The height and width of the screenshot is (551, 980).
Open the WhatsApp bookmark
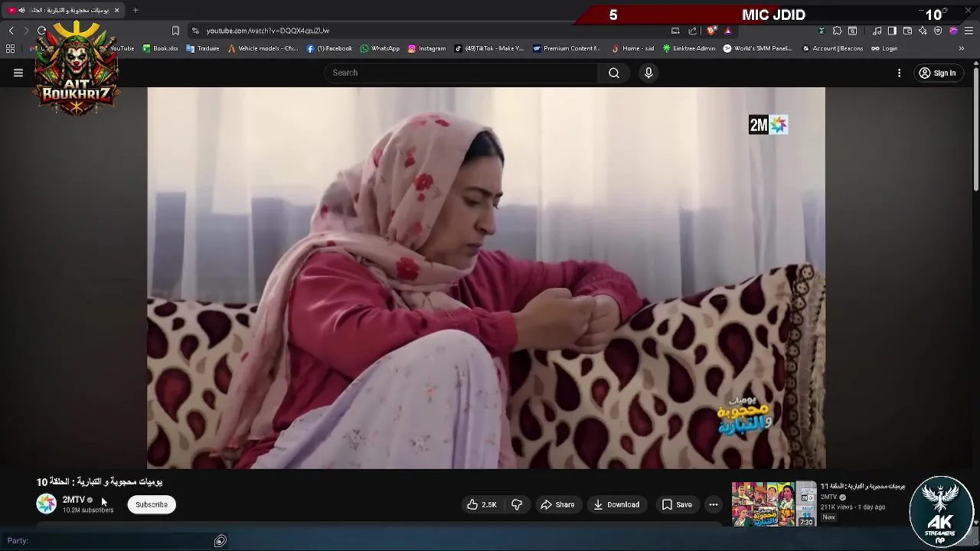(380, 48)
